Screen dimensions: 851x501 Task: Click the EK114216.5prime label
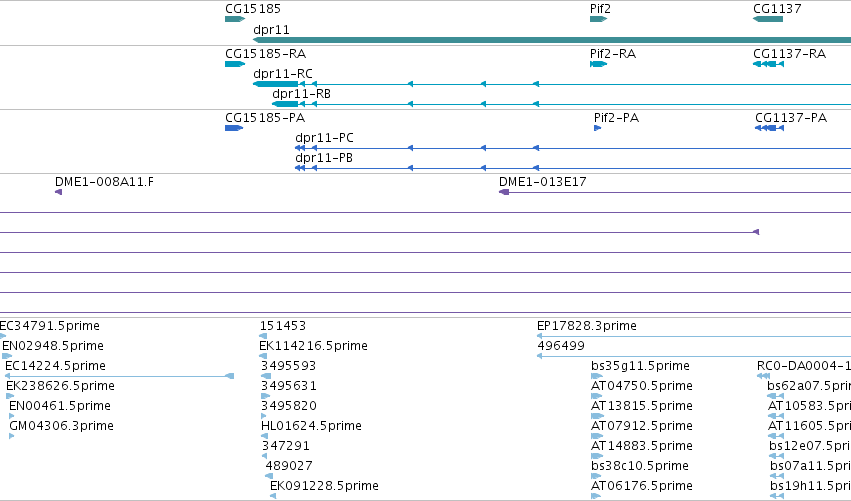[x=313, y=346]
